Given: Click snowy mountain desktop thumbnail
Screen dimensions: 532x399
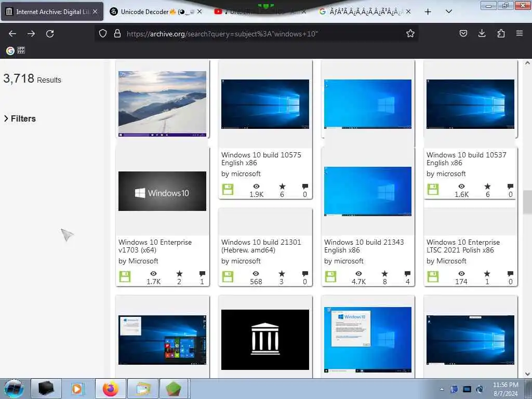Looking at the screenshot, I should [x=162, y=103].
